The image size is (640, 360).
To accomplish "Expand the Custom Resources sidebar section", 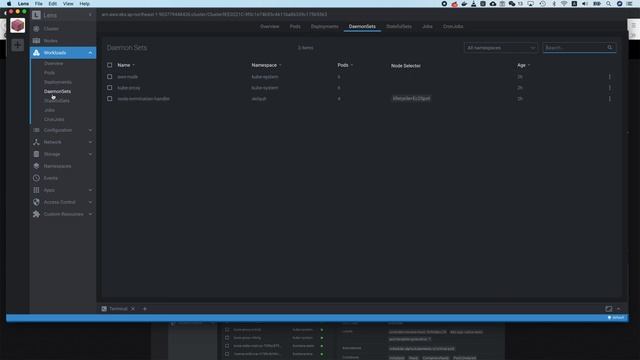I will [90, 214].
